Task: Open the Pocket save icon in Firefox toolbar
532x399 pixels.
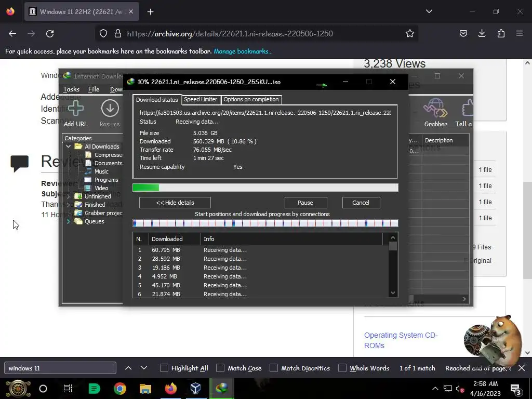Action: 463,33
